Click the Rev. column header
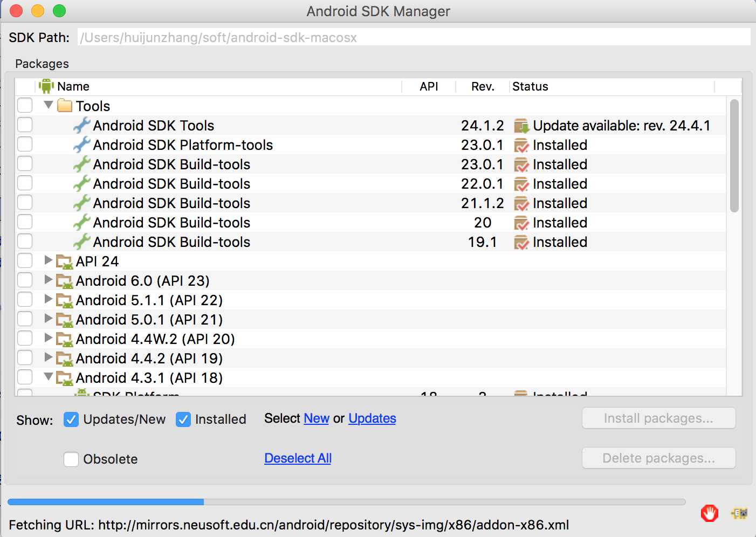Viewport: 756px width, 537px height. click(483, 86)
